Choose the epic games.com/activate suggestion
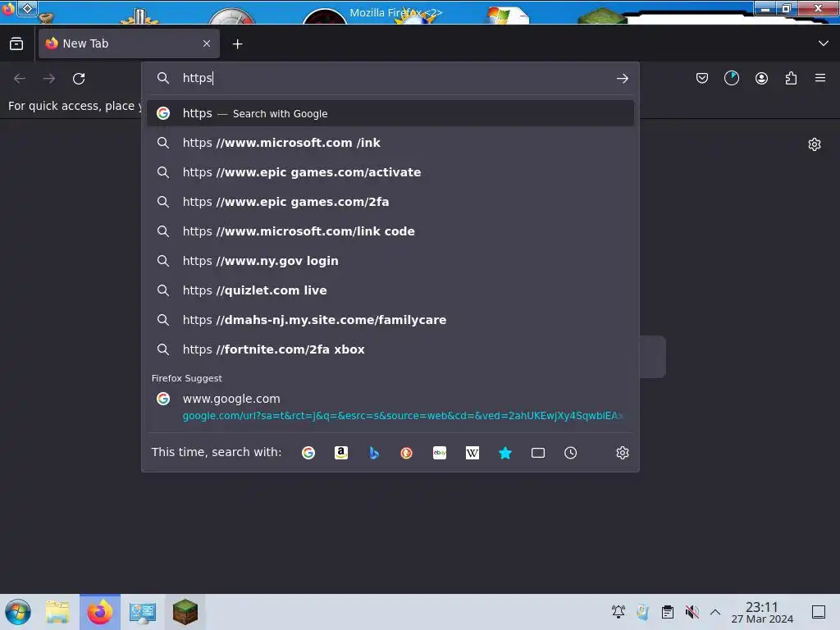 [x=390, y=172]
